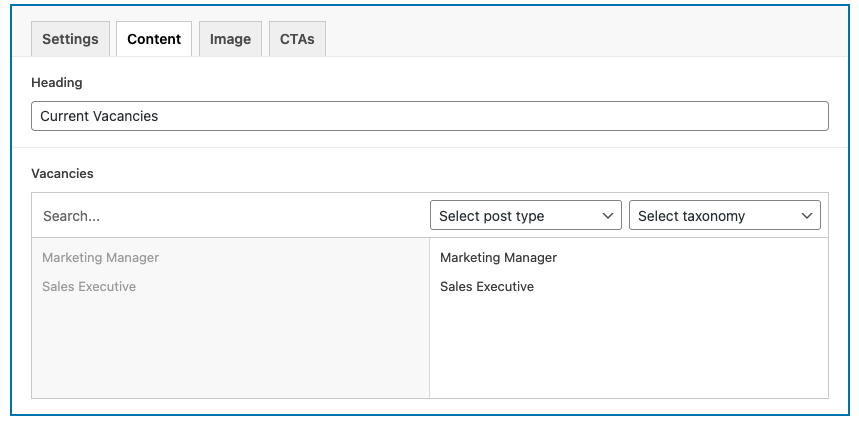
Task: Click the Heading input with Current Vacancies
Action: point(430,116)
